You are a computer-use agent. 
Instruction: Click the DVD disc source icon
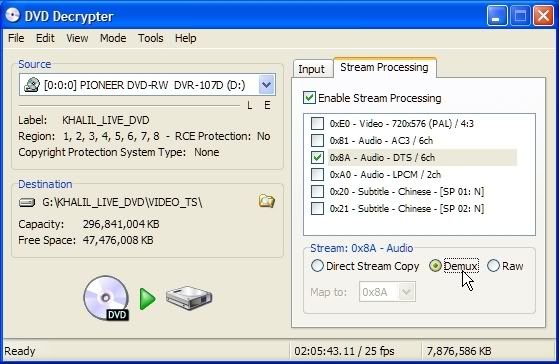pos(106,298)
